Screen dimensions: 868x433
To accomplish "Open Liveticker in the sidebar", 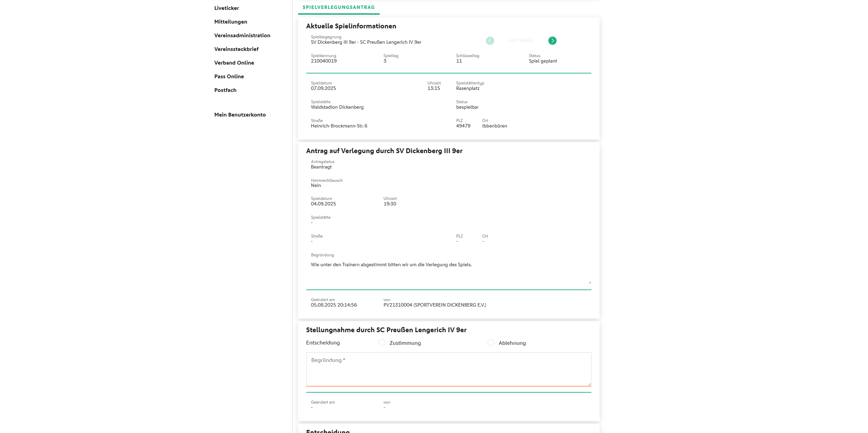I will tap(226, 8).
